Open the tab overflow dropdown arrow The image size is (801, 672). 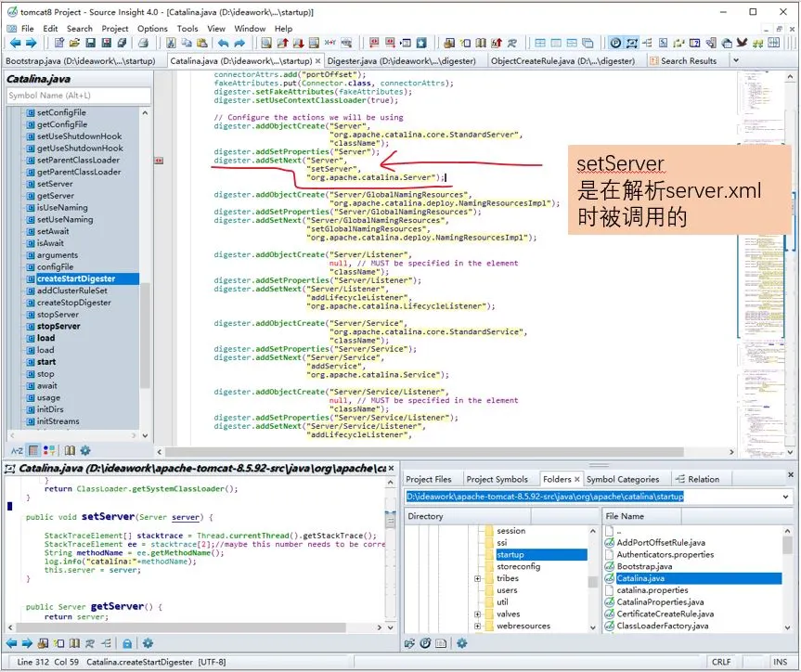[x=736, y=60]
